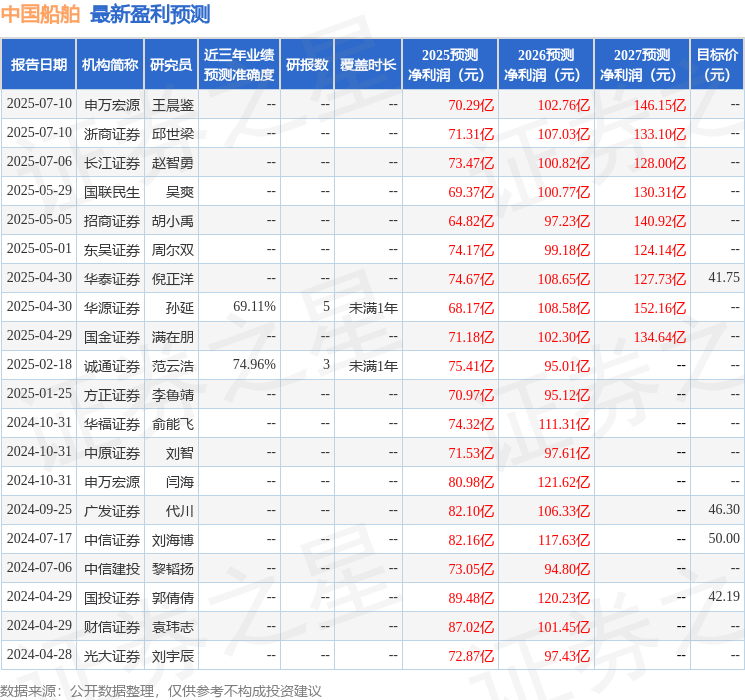The image size is (745, 700).
Task: Click the 2027 profit value 128.00亿
Action: (x=660, y=163)
